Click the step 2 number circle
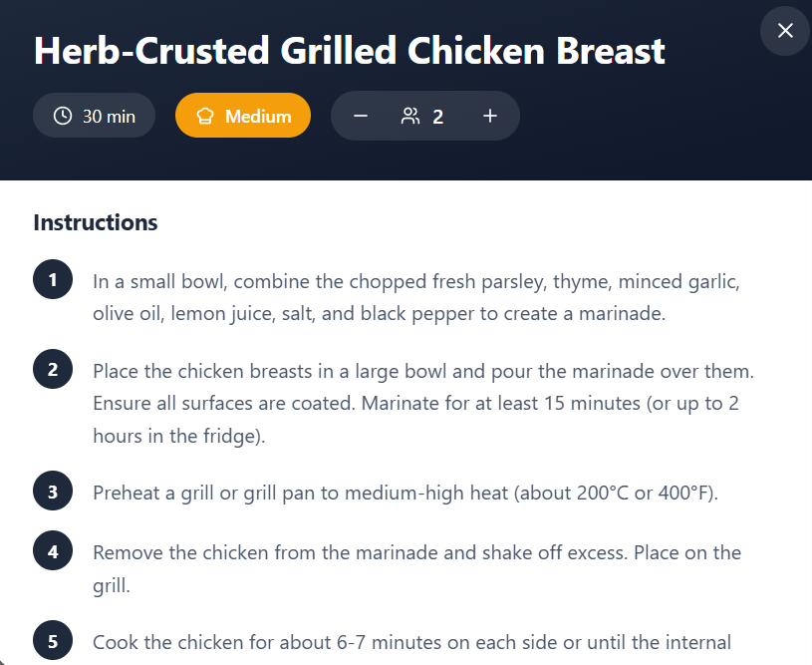The image size is (812, 665). pyautogui.click(x=53, y=370)
